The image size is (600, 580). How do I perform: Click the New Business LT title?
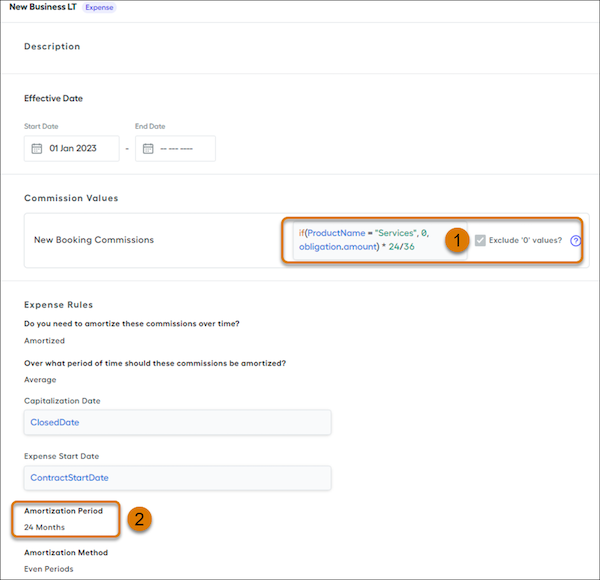coord(43,7)
